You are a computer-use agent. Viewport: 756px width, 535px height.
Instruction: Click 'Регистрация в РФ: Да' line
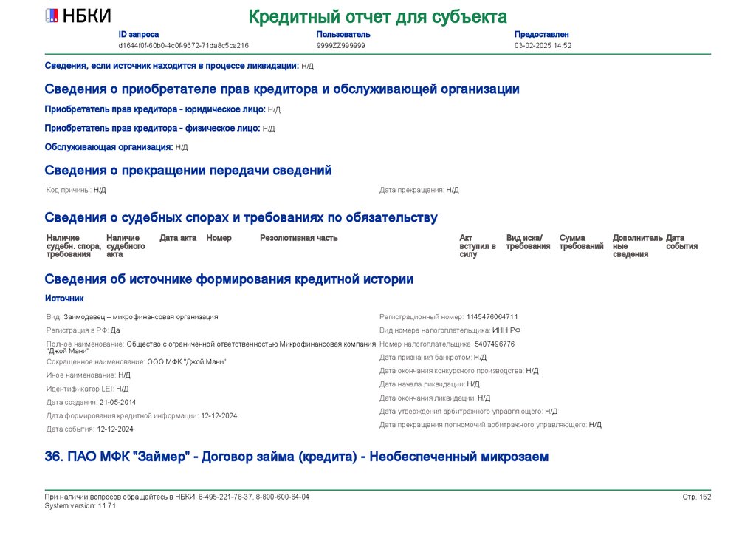pyautogui.click(x=83, y=330)
